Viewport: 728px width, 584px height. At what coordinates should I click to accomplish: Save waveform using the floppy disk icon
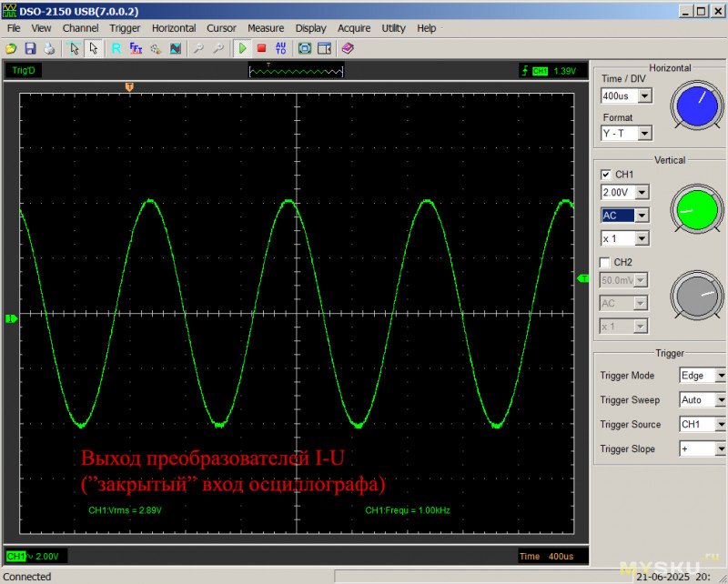[x=30, y=48]
